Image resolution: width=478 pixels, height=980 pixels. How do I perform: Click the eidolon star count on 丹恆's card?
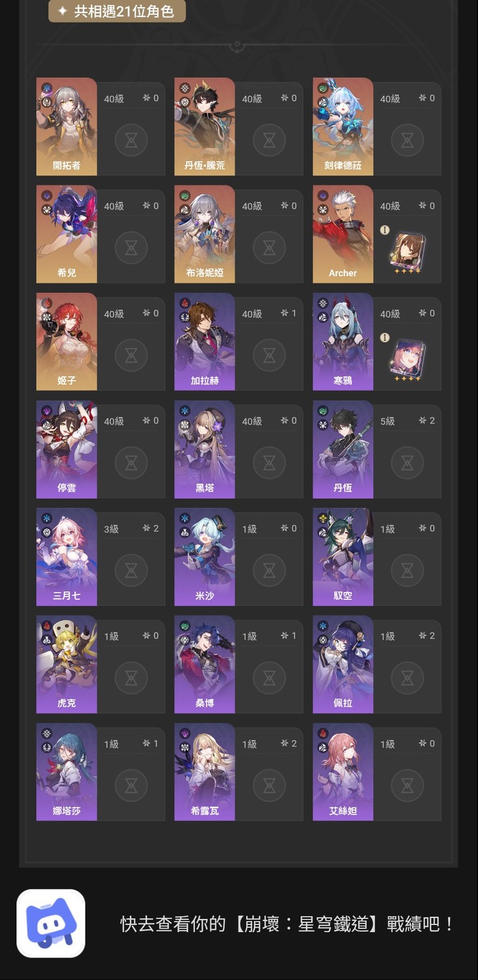(427, 421)
